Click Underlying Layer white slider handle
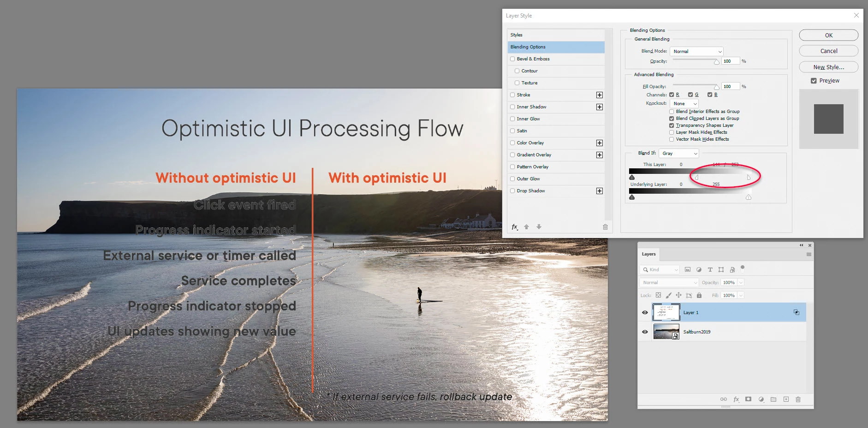868x428 pixels. coord(749,197)
